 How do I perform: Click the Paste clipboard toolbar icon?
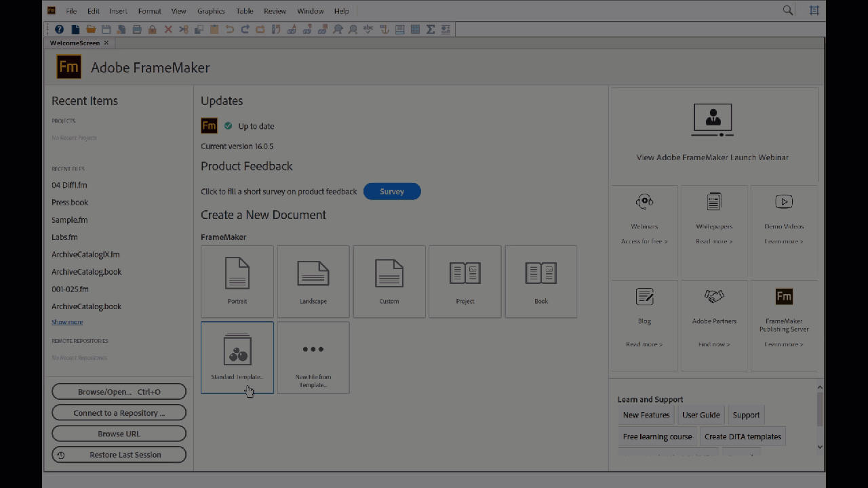coord(214,29)
